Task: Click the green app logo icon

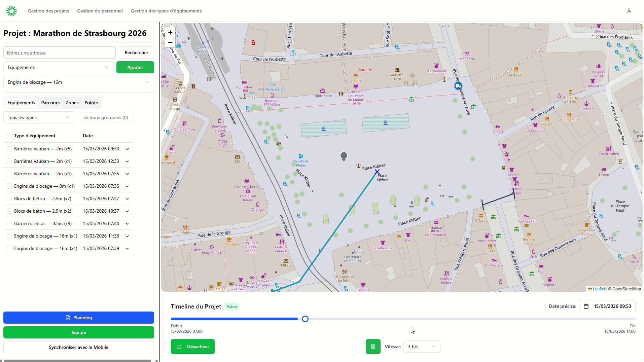Action: coord(11,11)
